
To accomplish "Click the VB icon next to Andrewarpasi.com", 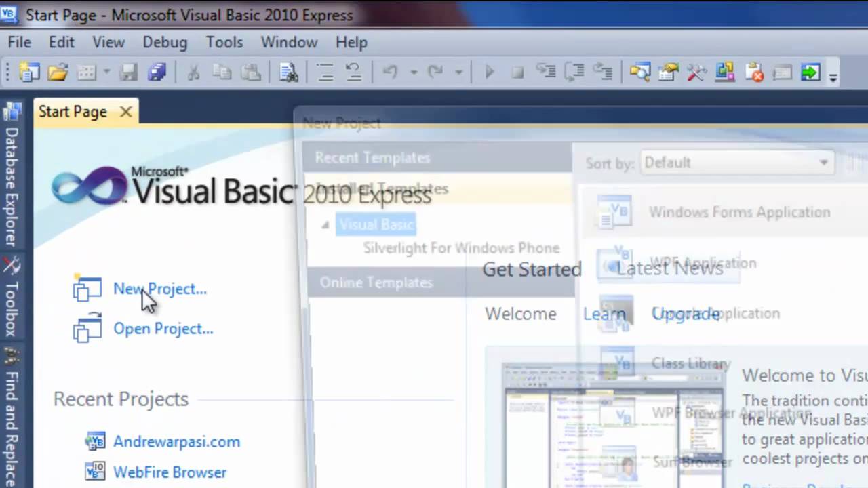I will tap(95, 441).
